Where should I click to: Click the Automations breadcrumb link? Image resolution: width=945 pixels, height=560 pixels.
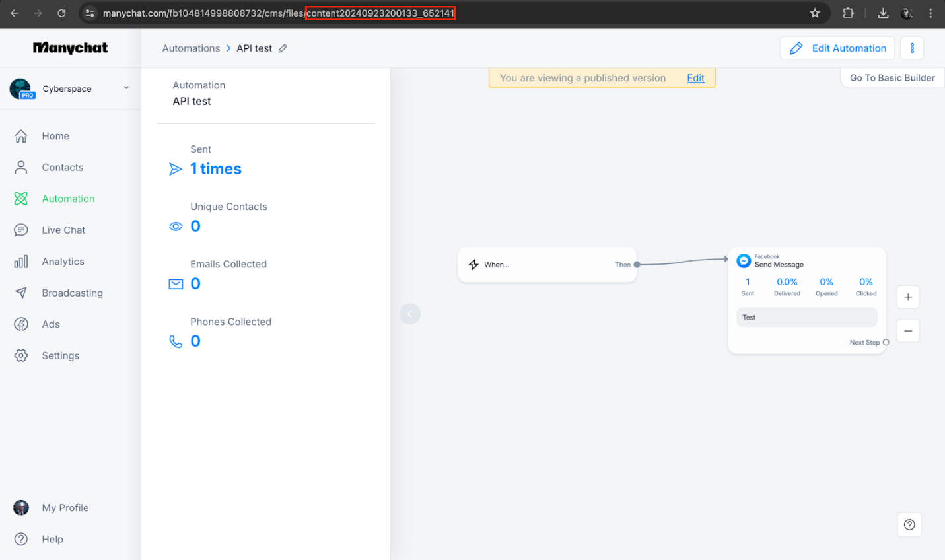(x=191, y=48)
